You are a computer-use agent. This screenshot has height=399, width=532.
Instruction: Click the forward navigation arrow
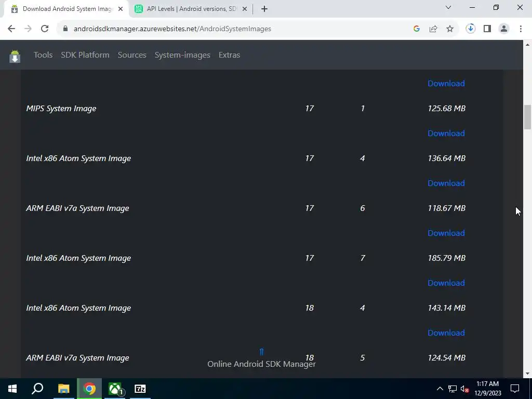coord(28,29)
